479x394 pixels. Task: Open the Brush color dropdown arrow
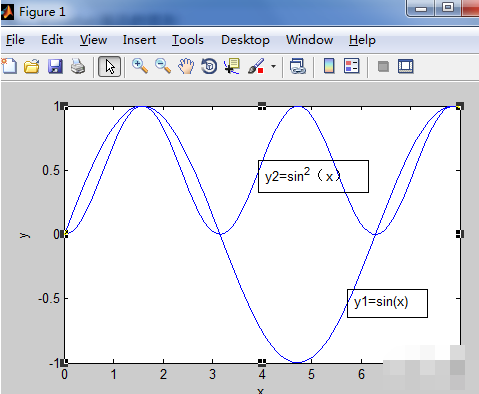[x=273, y=66]
